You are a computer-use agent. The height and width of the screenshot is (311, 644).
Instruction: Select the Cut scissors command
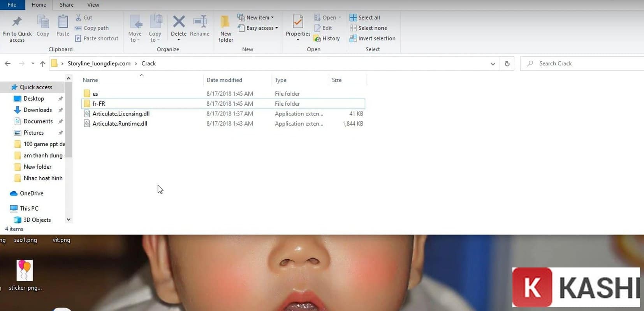coord(84,17)
